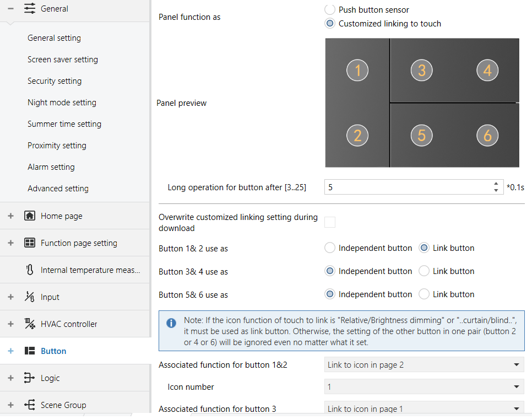This screenshot has width=532, height=419.
Task: Open Advanced setting page
Action: click(58, 189)
